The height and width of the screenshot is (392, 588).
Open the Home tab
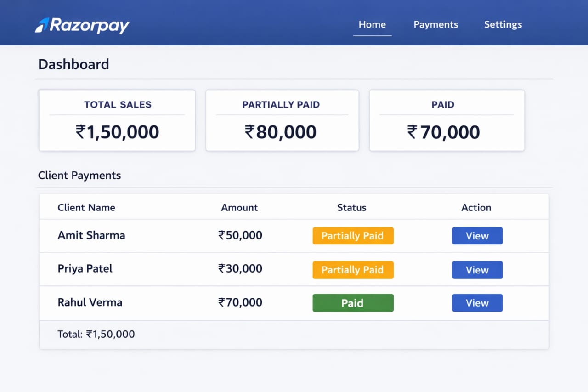[372, 25]
